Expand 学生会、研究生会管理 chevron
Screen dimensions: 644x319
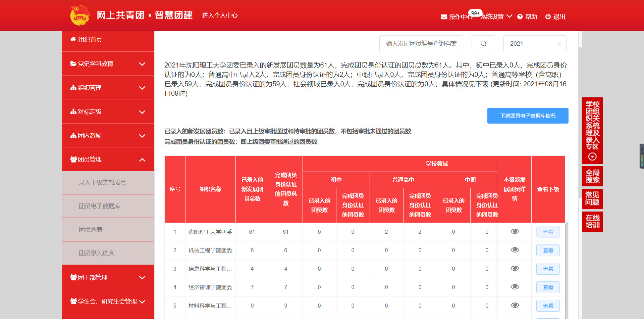click(x=142, y=302)
